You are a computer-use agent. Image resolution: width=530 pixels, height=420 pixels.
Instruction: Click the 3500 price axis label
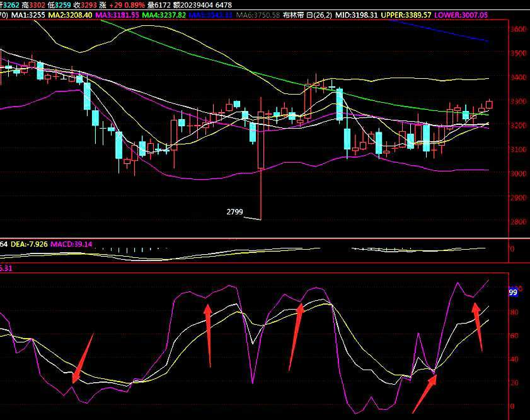(518, 53)
